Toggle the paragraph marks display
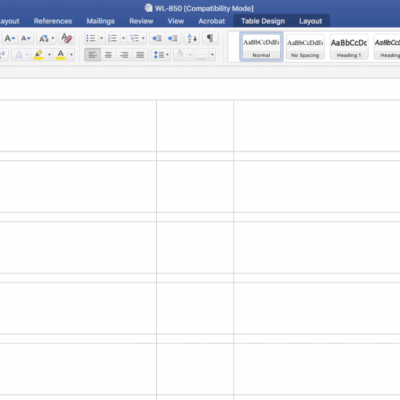The width and height of the screenshot is (400, 400). point(210,38)
